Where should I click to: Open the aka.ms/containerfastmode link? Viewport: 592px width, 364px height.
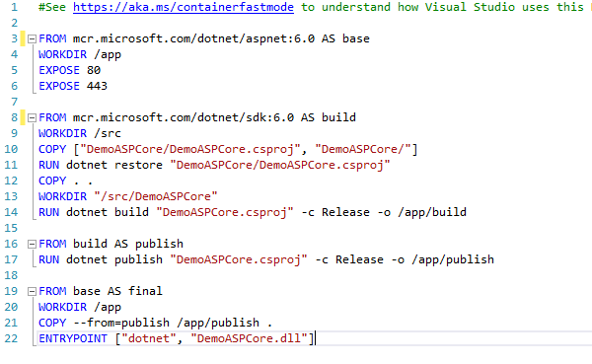point(184,7)
